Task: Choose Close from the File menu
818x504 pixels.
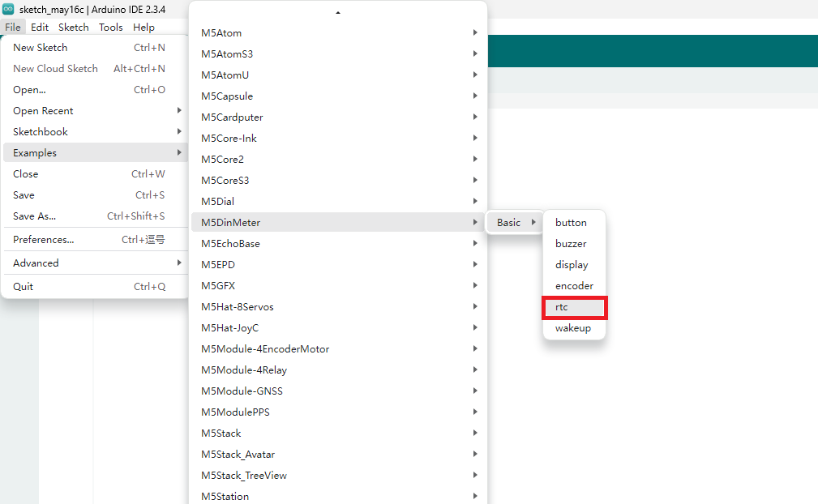Action: coord(96,173)
